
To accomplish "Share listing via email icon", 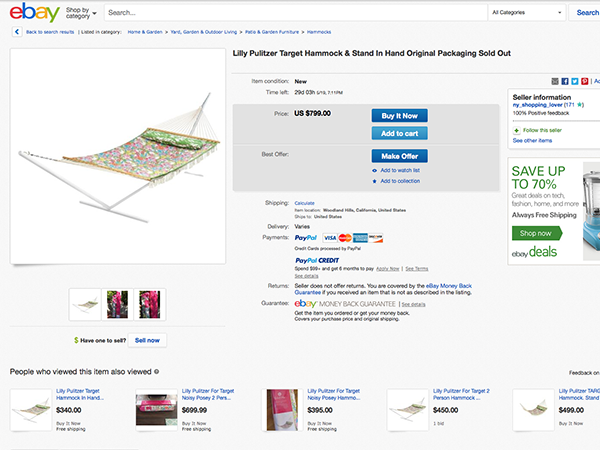I will click(555, 80).
